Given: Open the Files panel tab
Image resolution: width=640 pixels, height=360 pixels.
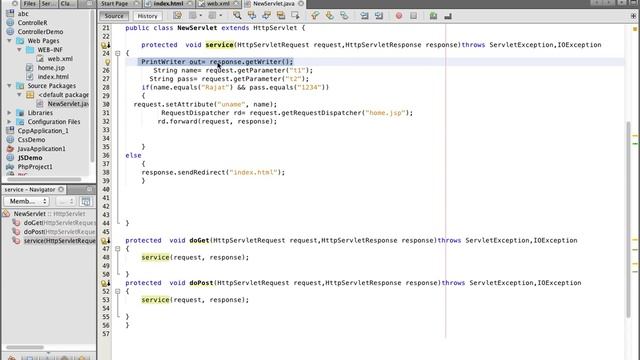Looking at the screenshot, I should tap(29, 4).
